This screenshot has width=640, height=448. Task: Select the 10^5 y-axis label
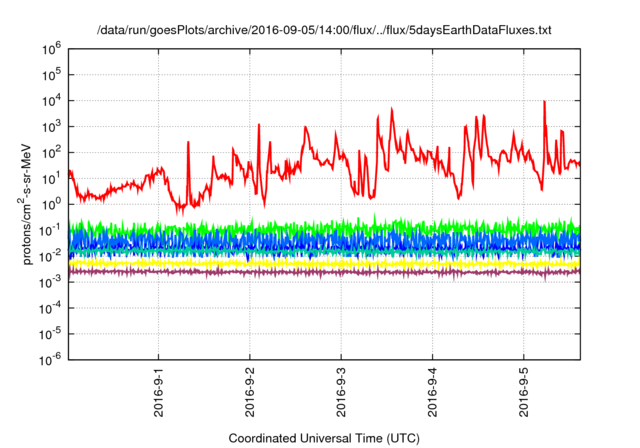click(x=51, y=75)
